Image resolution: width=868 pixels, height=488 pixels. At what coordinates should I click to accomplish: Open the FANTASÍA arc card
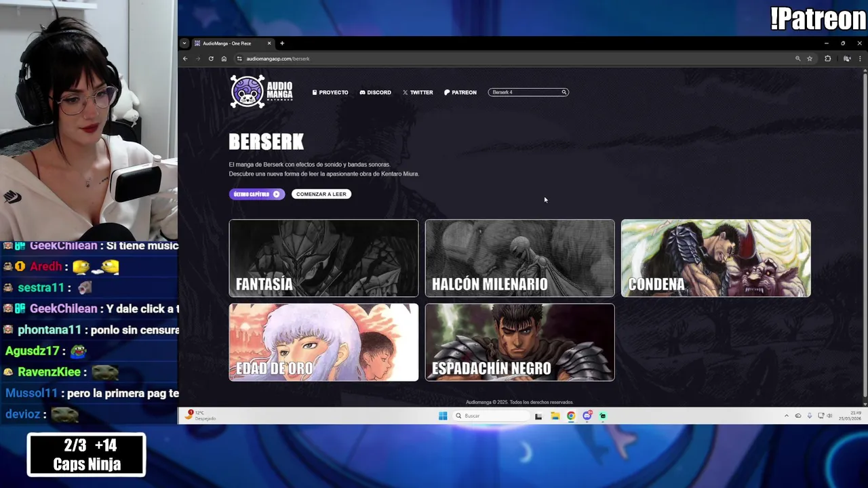(x=323, y=258)
